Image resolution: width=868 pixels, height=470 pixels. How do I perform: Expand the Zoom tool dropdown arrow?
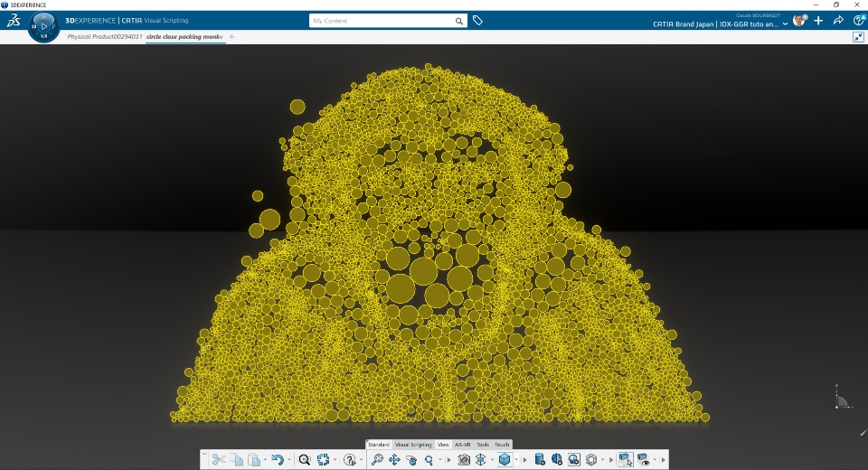[440, 460]
